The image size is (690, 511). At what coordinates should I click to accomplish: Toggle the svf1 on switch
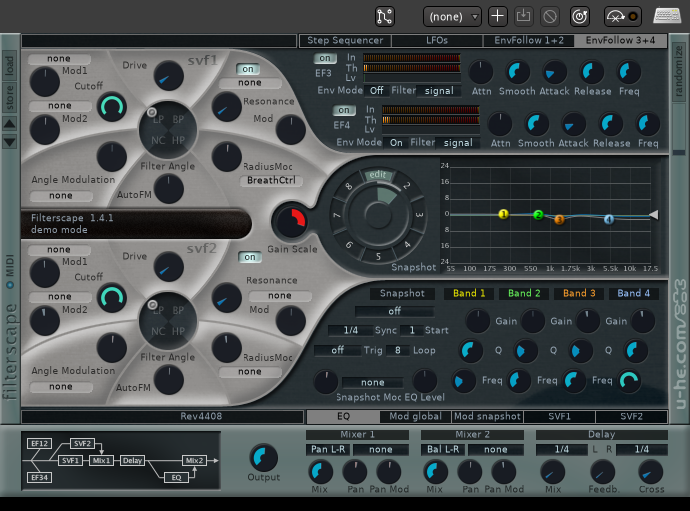(x=248, y=68)
